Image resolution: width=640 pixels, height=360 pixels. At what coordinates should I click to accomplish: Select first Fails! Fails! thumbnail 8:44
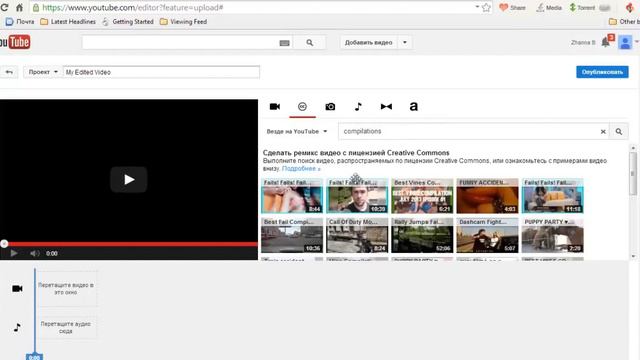click(292, 196)
